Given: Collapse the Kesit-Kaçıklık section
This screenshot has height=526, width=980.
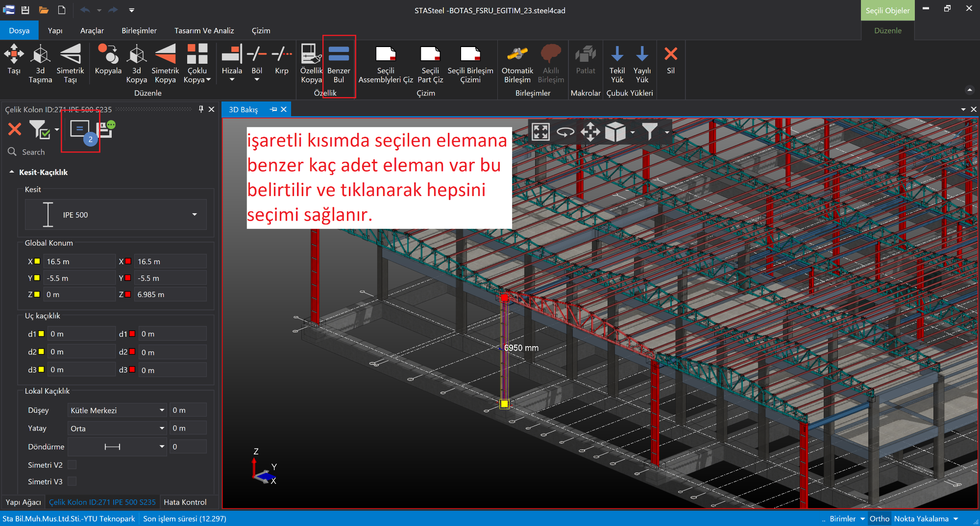Looking at the screenshot, I should coord(12,172).
